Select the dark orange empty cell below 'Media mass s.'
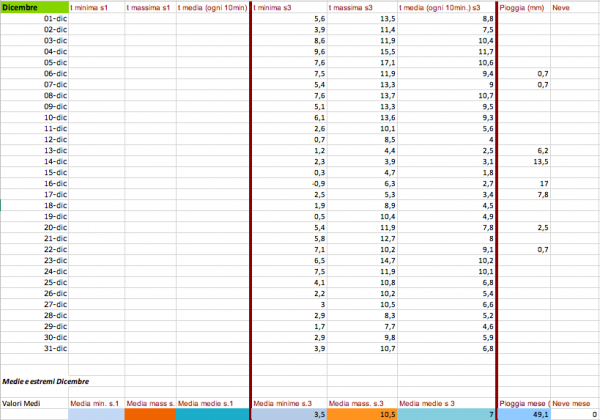 click(x=150, y=414)
